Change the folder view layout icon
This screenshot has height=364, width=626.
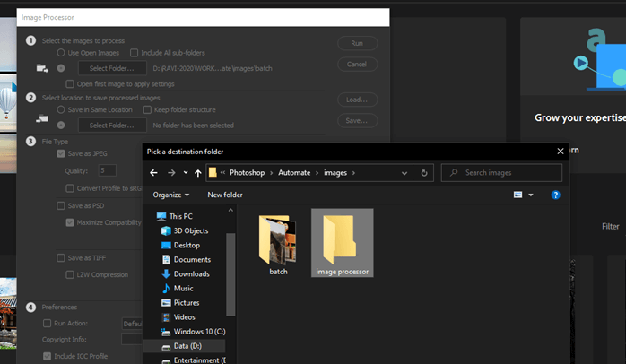coord(517,195)
